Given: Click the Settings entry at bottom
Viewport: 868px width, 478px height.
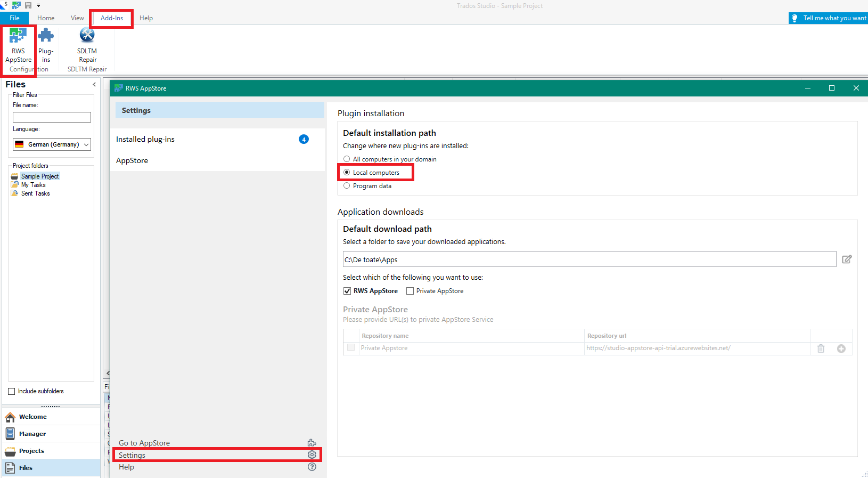Looking at the screenshot, I should [x=216, y=455].
